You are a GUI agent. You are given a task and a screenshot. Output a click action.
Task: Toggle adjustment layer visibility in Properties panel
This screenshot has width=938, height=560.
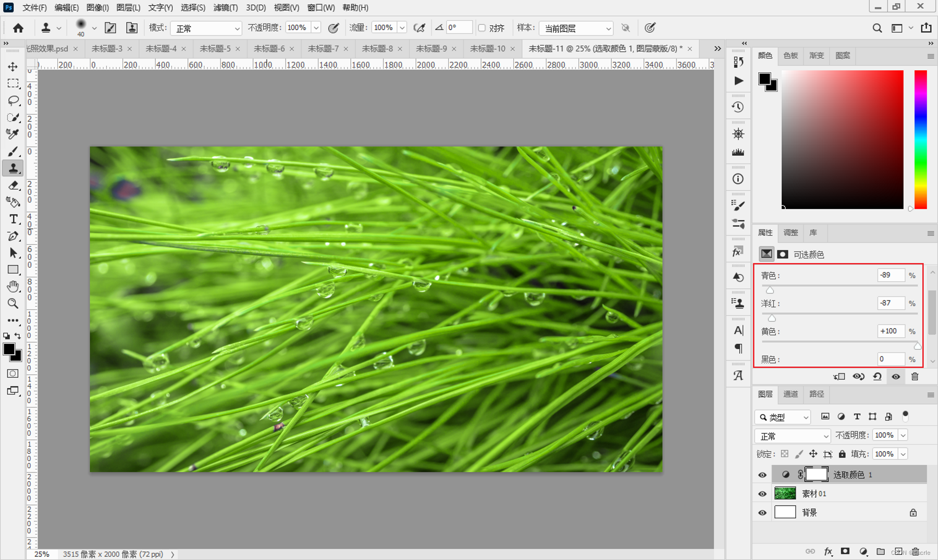tap(896, 377)
